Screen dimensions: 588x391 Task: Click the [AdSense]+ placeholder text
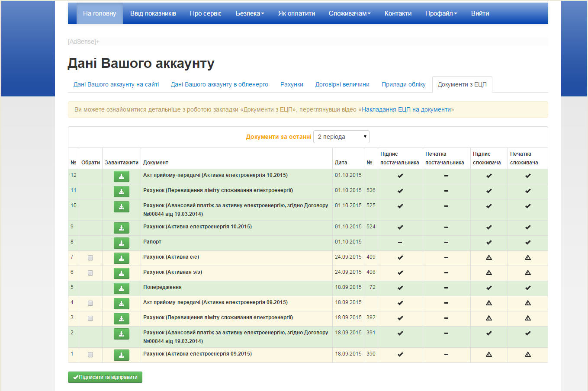click(84, 42)
